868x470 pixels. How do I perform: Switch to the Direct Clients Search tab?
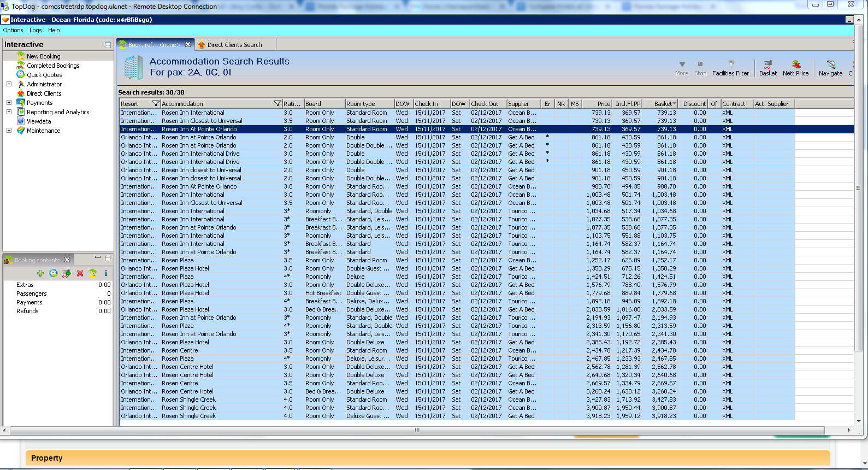234,45
